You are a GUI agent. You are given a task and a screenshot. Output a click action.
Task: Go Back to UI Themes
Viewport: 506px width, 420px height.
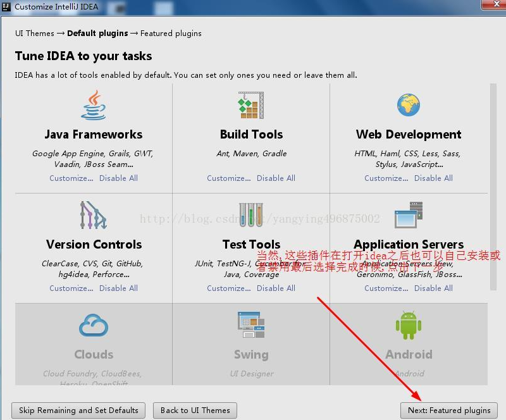(x=195, y=411)
